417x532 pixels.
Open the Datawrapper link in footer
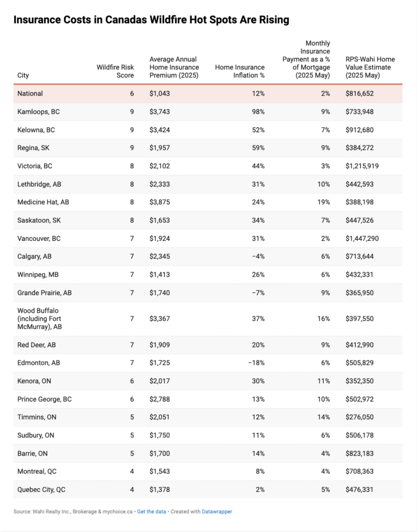(x=217, y=511)
